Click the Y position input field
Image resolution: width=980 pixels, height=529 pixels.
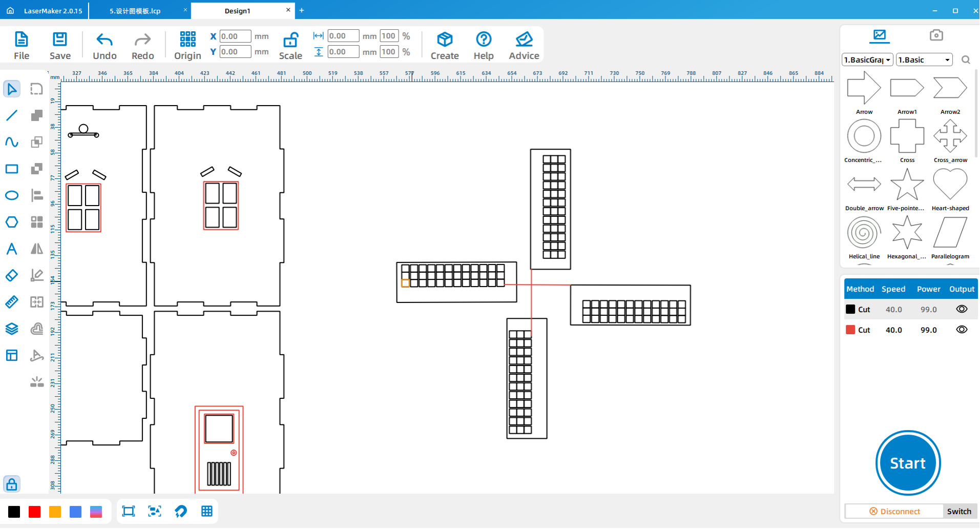235,52
